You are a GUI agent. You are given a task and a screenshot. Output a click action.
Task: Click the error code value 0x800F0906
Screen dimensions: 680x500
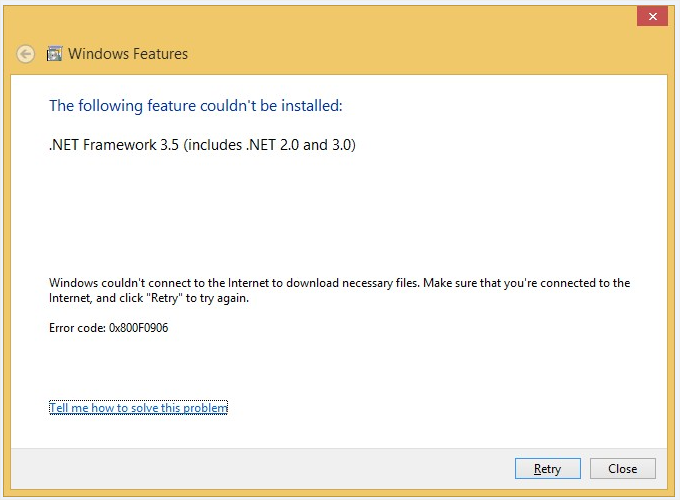138,328
